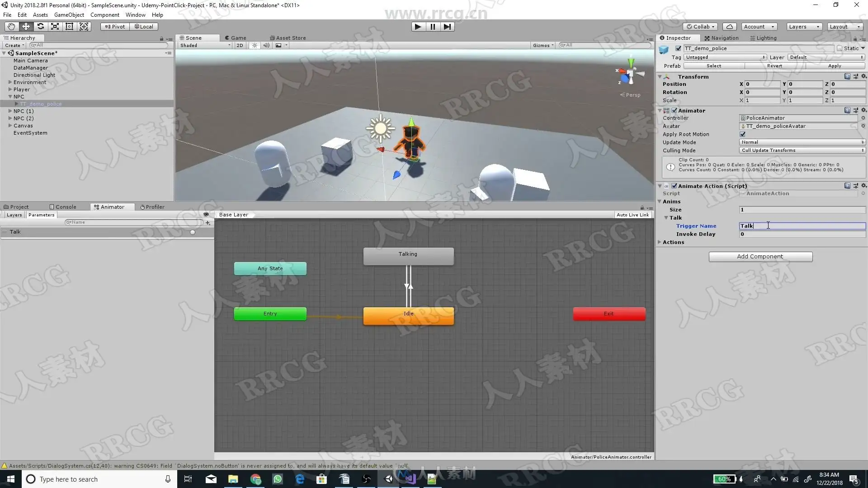
Task: Lock the Inspector panel
Action: (855, 38)
